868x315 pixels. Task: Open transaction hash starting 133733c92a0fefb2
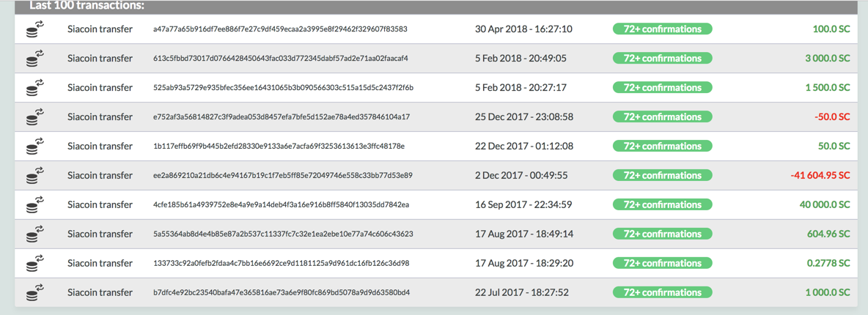[281, 264]
